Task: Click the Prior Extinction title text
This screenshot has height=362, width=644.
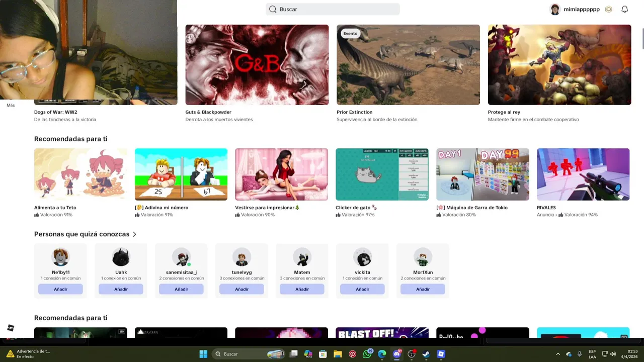Action: 355,112
